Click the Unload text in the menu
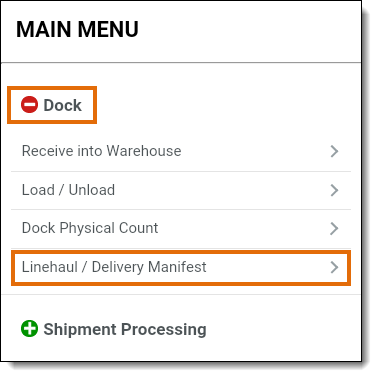 92,190
